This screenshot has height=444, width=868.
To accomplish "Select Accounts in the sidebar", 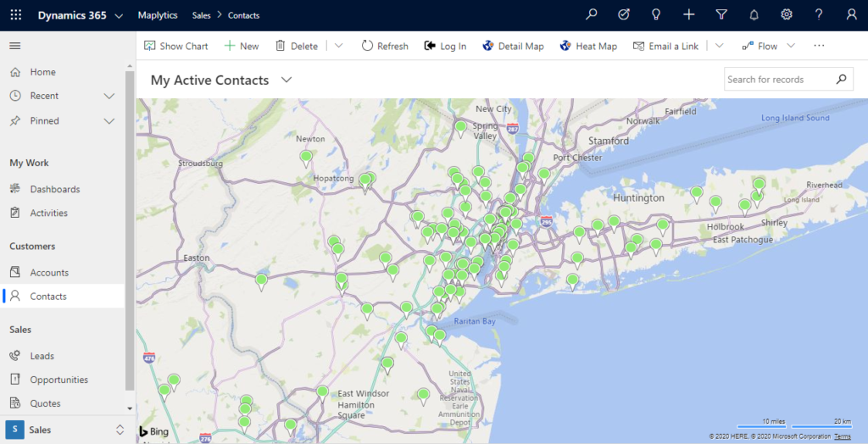I will pos(49,273).
